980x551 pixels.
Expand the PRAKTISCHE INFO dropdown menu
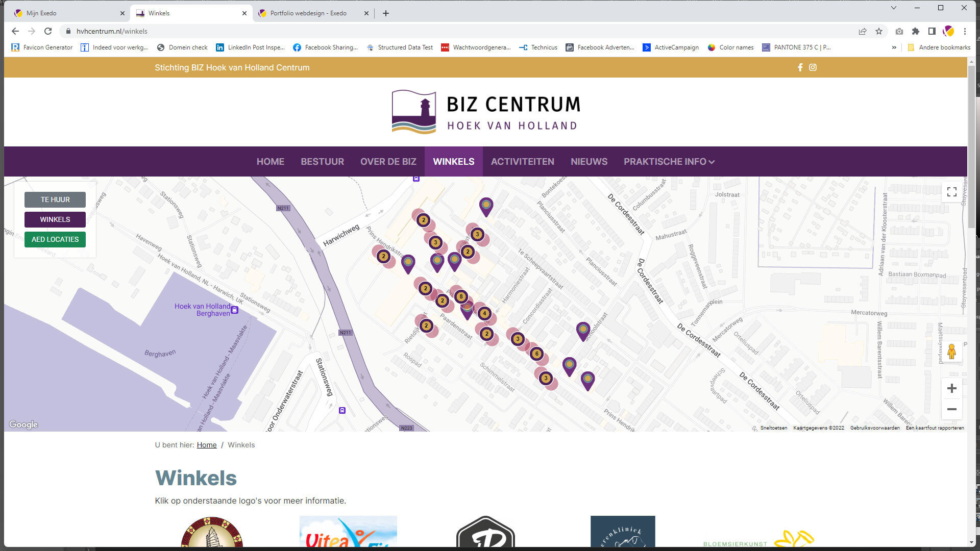(669, 162)
